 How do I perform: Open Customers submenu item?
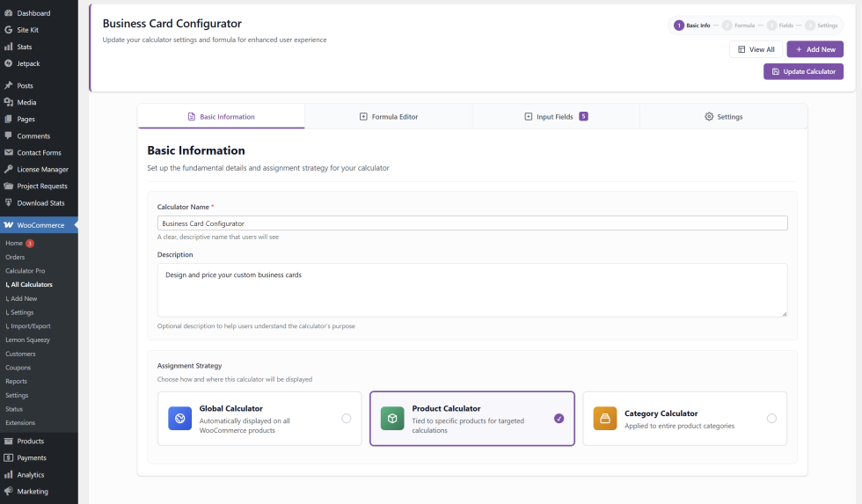tap(20, 354)
